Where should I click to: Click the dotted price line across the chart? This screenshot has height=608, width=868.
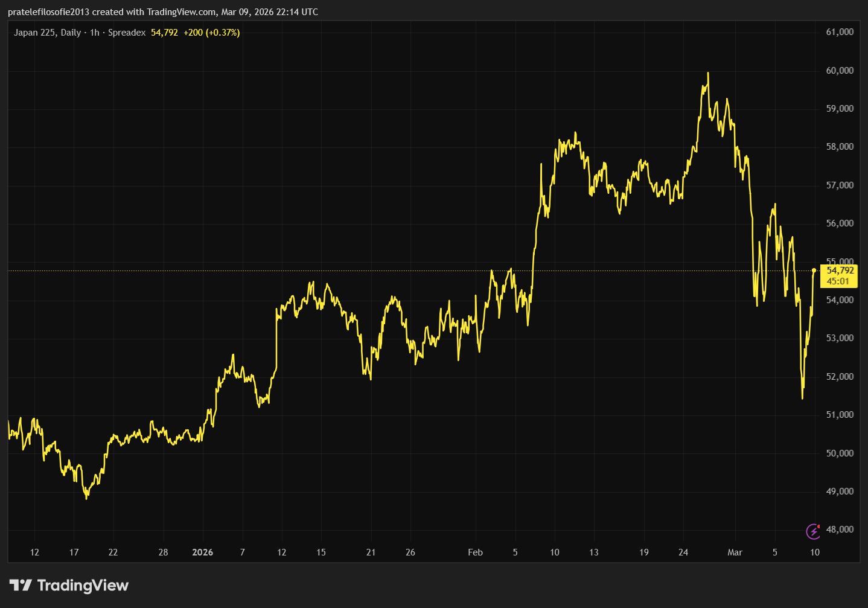(362, 270)
